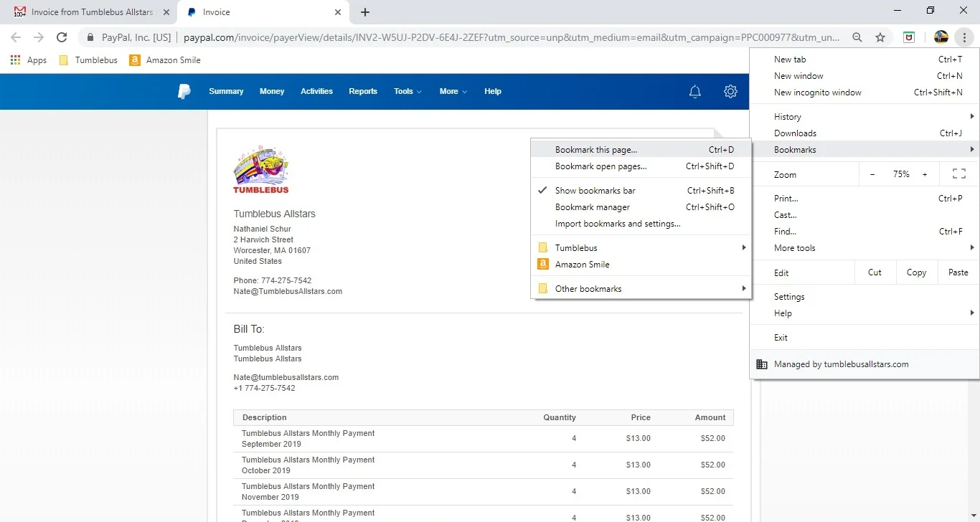Image resolution: width=980 pixels, height=522 pixels.
Task: Enter fullscreen via zoom row icon
Action: coord(958,174)
